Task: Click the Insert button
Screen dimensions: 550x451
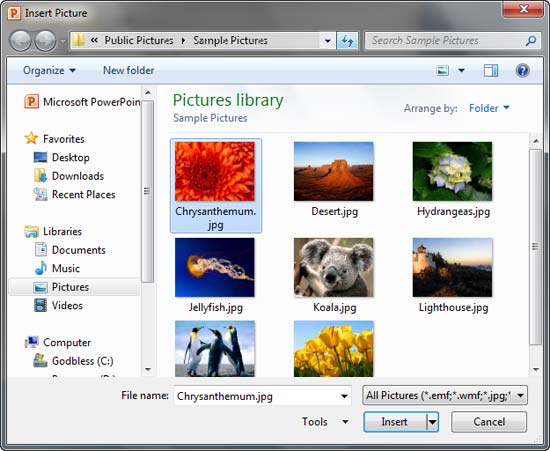Action: 395,422
